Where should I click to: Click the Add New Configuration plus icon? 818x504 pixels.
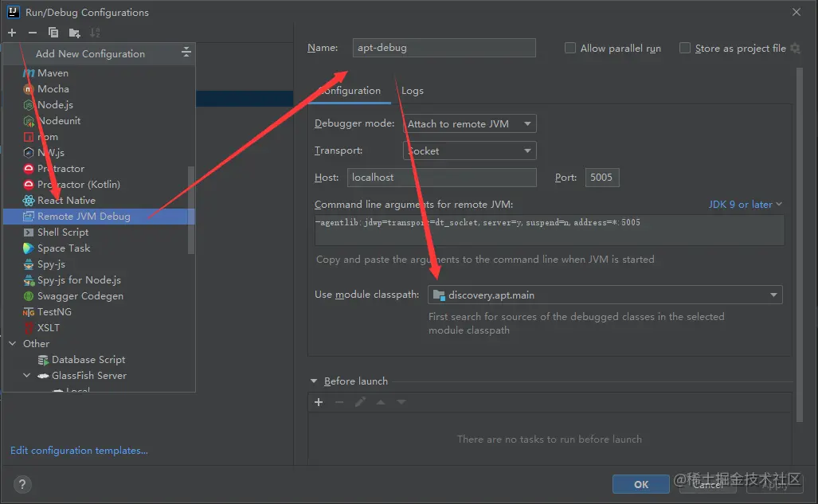(x=12, y=33)
